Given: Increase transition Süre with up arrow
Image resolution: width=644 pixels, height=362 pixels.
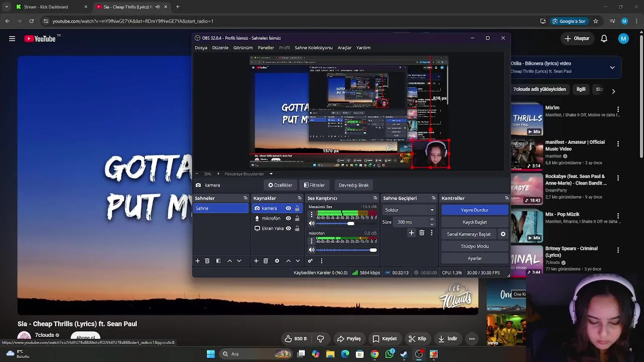Looking at the screenshot, I should [432, 220].
